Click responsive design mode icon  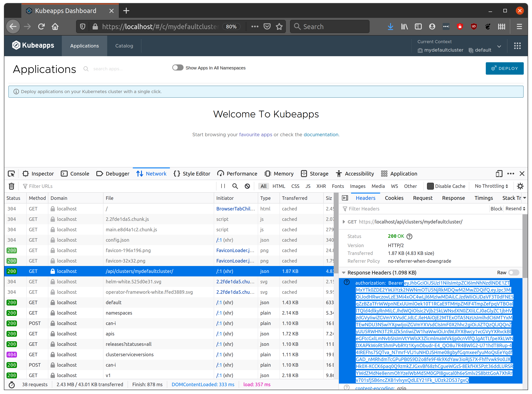[499, 174]
